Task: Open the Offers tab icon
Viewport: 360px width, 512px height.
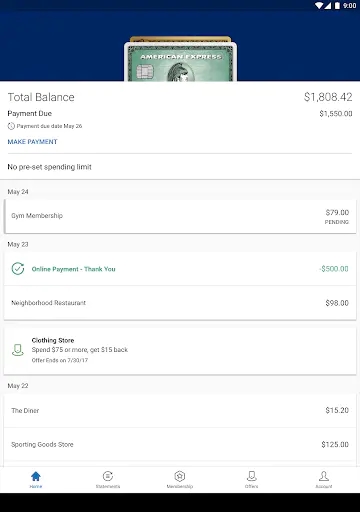Action: tap(252, 476)
